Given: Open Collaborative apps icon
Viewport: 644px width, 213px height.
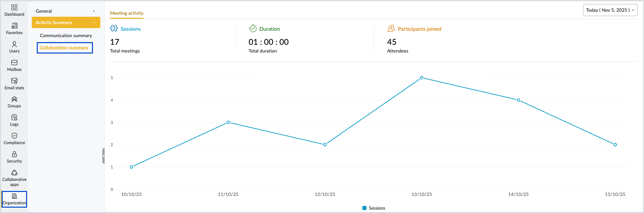Looking at the screenshot, I should [x=14, y=173].
